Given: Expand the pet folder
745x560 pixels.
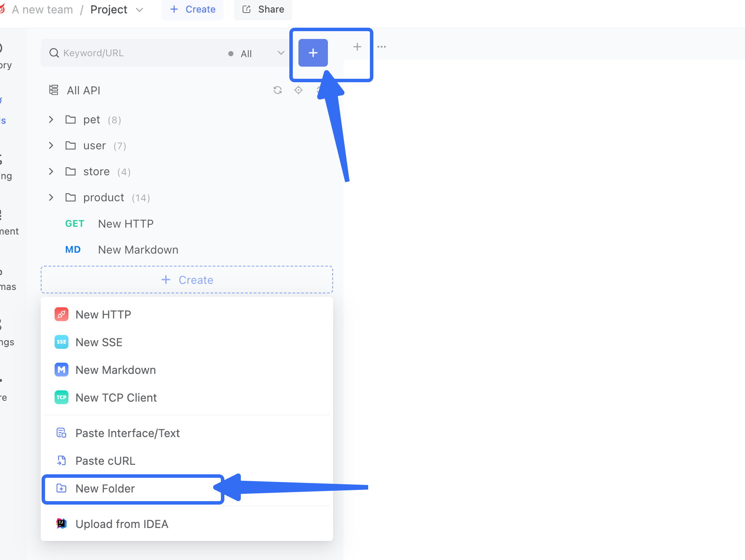Looking at the screenshot, I should (51, 119).
